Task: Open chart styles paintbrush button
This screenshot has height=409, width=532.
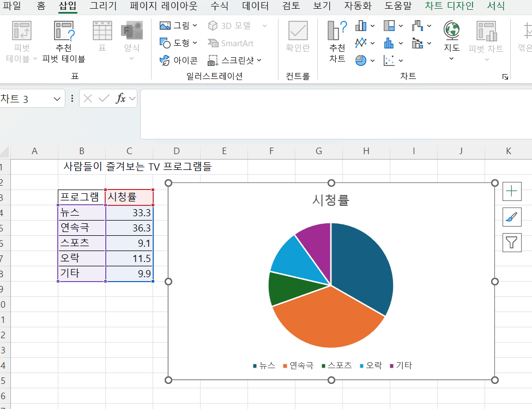Action: point(512,217)
